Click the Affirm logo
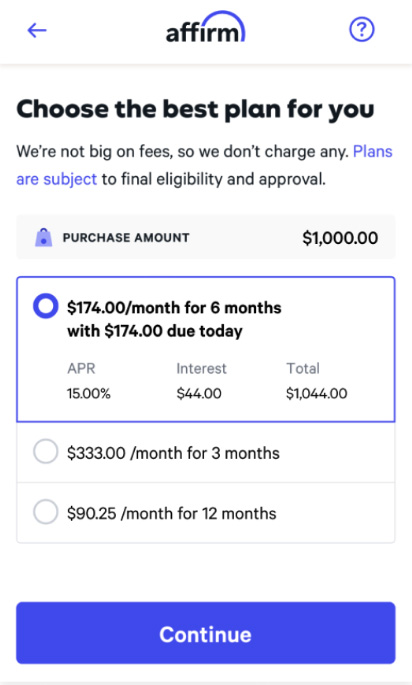This screenshot has width=412, height=685. pos(205,28)
